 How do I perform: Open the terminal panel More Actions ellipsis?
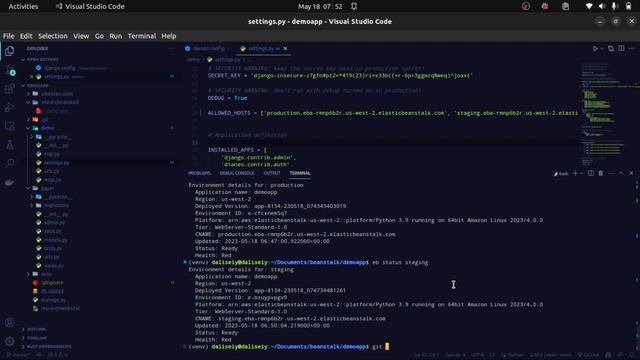pyautogui.click(x=611, y=173)
